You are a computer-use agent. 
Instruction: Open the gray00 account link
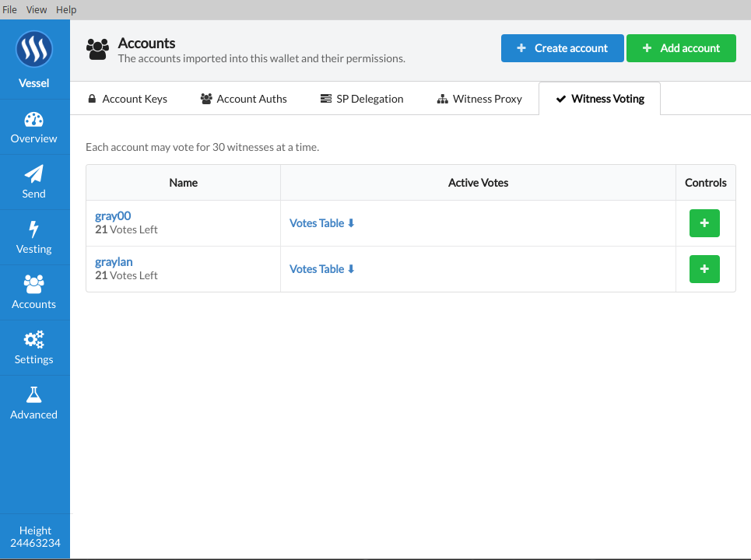tap(113, 216)
